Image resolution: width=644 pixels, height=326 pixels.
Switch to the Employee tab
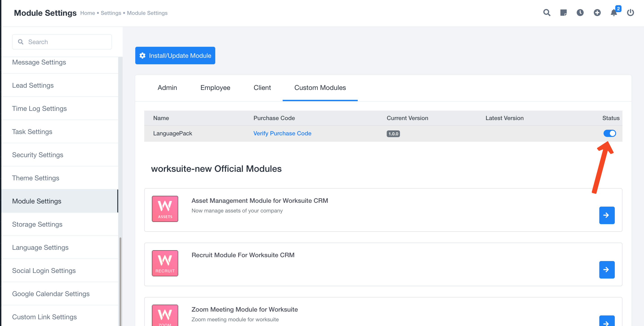click(x=215, y=88)
